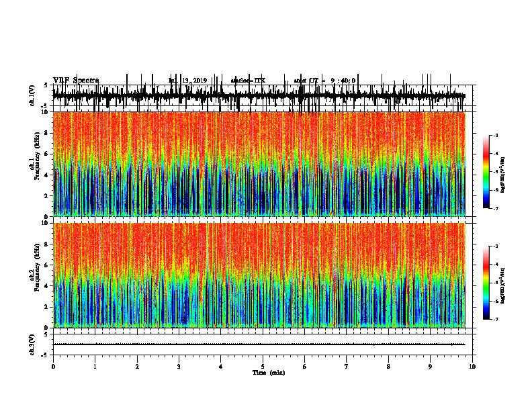This screenshot has width=532, height=411.
Task: Click the ch.3 flat voltage trace
Action: tap(259, 345)
